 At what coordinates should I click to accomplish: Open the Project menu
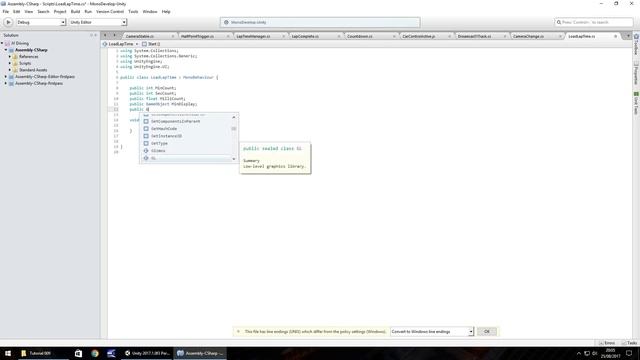(60, 11)
